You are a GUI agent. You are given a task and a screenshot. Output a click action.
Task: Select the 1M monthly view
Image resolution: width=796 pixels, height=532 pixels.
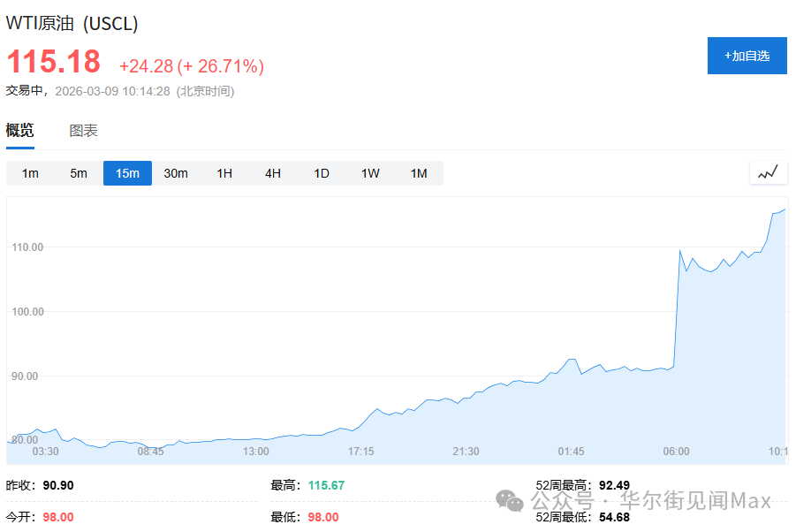click(x=418, y=173)
